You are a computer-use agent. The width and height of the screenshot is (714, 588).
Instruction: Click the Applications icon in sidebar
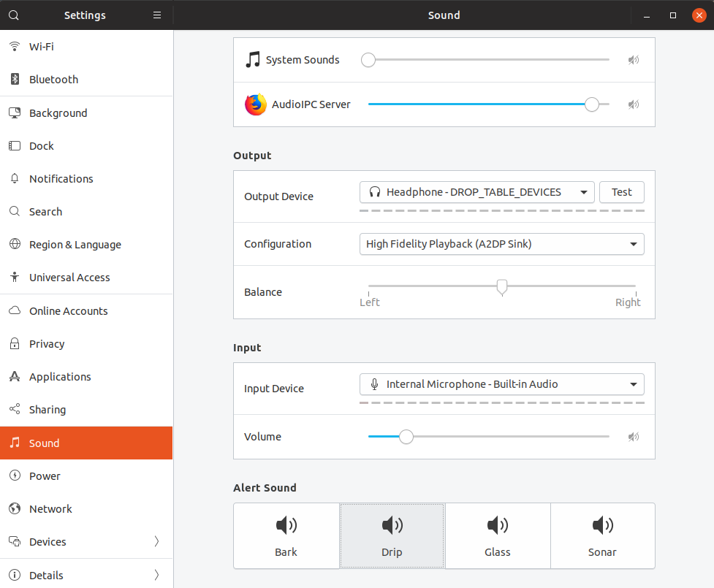15,376
